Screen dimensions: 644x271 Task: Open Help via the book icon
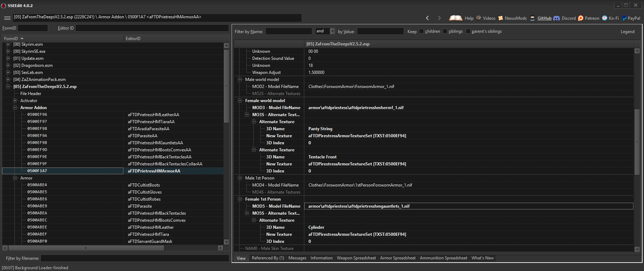(x=456, y=18)
